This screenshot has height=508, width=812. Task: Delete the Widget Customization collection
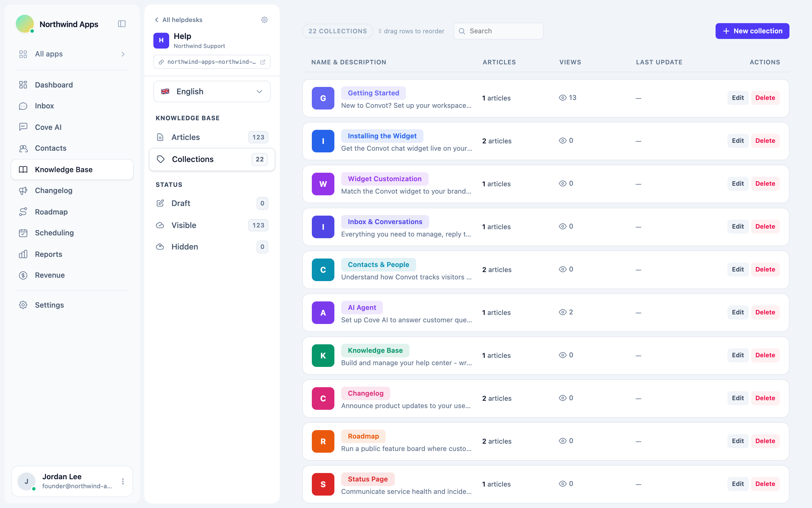(x=765, y=183)
